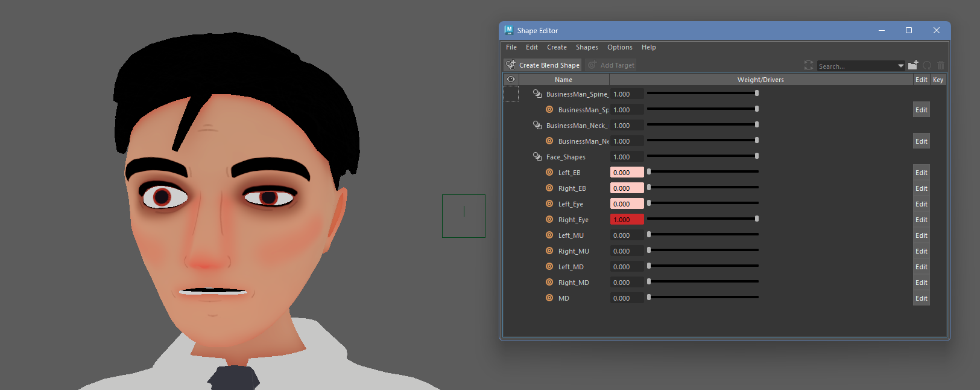Screen dimensions: 980x390
Task: Click the Face_Shapes weight slider handle
Action: 757,156
